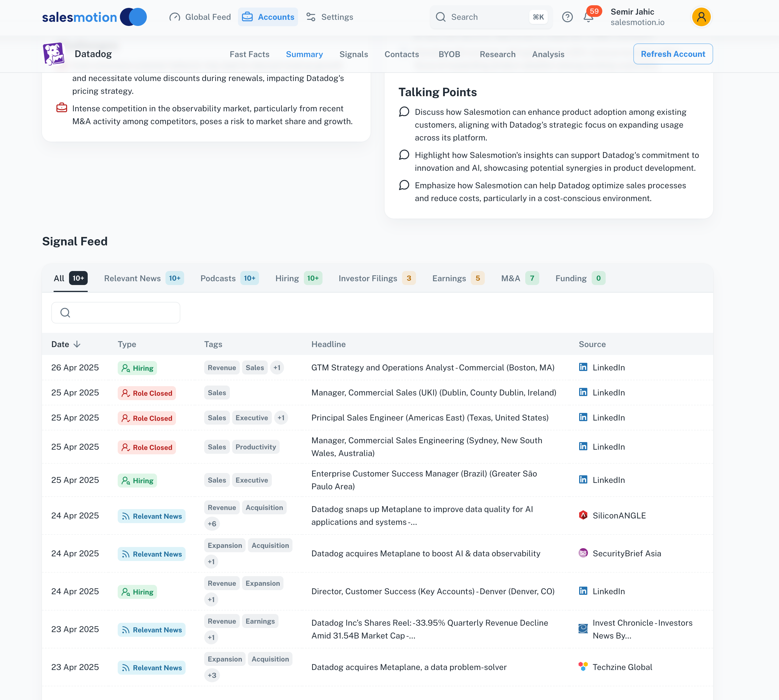The image size is (779, 700).
Task: Click the notification bell icon
Action: (x=588, y=17)
